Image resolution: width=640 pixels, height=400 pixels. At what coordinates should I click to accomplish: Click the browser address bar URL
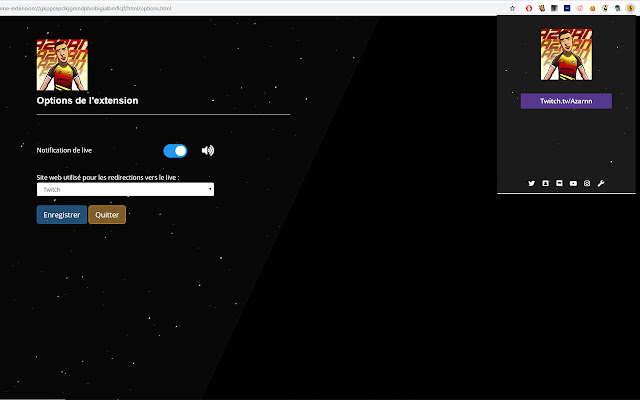pos(86,8)
